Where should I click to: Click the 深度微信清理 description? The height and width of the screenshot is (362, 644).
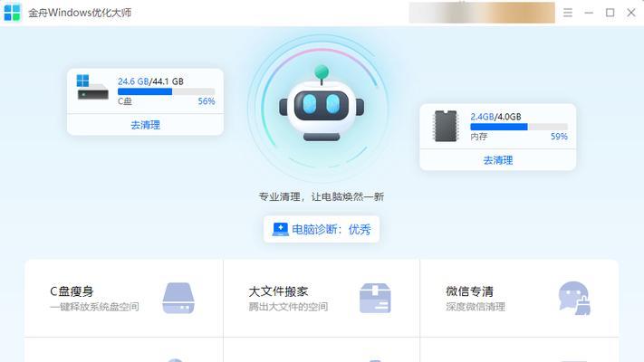(476, 307)
